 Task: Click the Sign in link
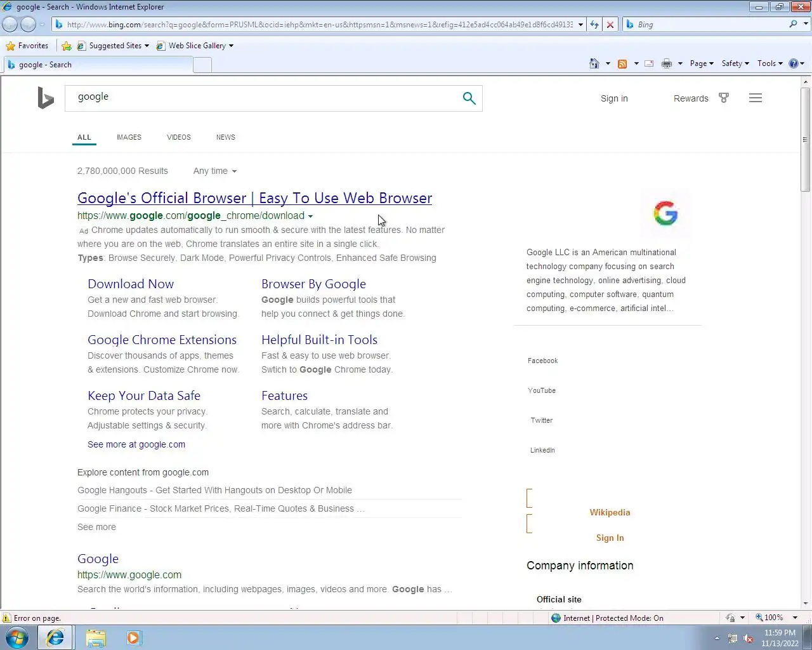click(x=614, y=98)
